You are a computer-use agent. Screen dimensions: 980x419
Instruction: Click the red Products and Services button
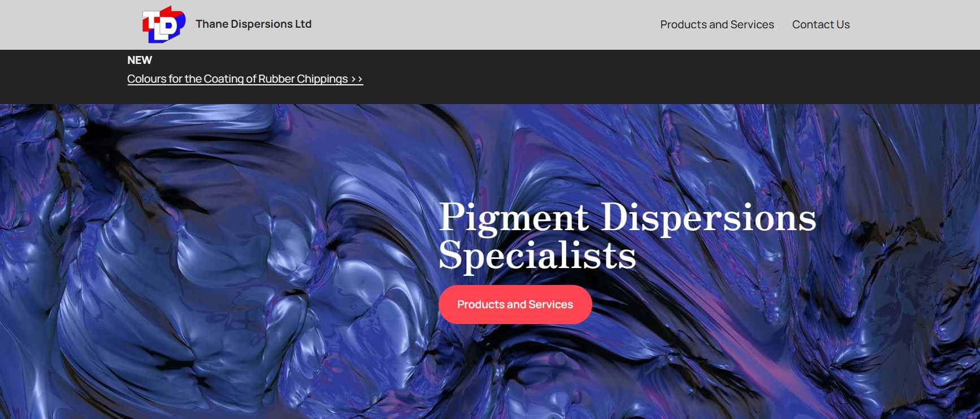(515, 304)
